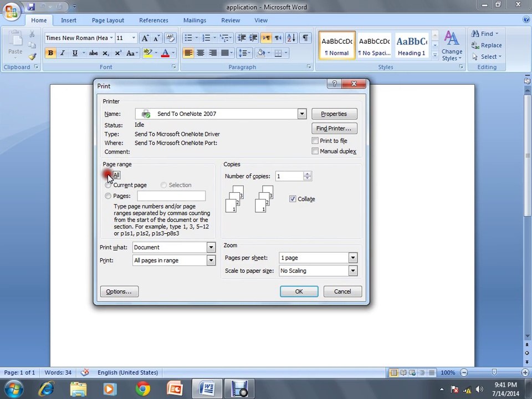Image resolution: width=532 pixels, height=399 pixels.
Task: Apply Subscript formatting
Action: 105,53
